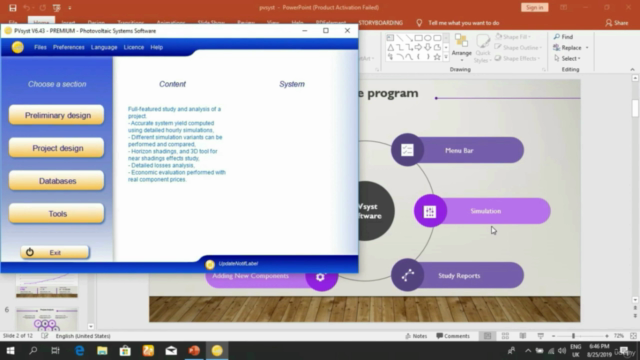Click the UpdateNotifLabel sun icon
Screen dimensions: 640x360
(x=210, y=264)
